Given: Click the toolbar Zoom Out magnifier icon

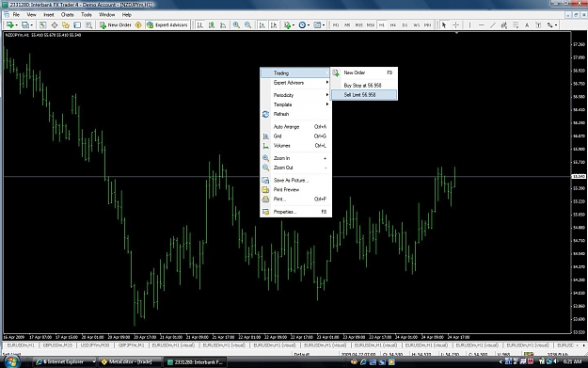Looking at the screenshot, I should click(247, 25).
